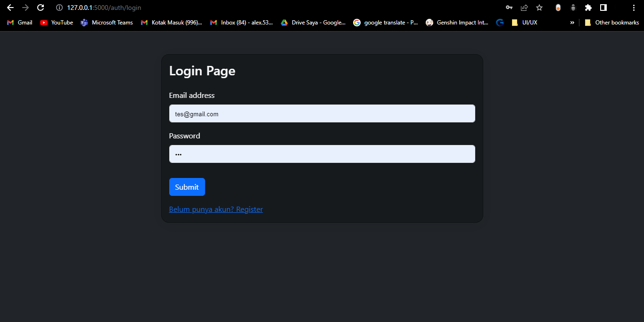Reload the login page
This screenshot has width=644, height=322.
(40, 8)
